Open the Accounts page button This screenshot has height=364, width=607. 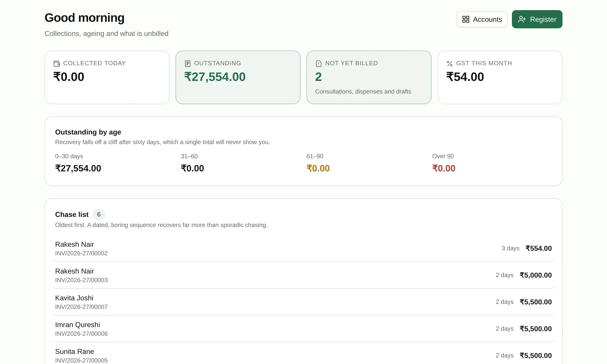pyautogui.click(x=482, y=19)
